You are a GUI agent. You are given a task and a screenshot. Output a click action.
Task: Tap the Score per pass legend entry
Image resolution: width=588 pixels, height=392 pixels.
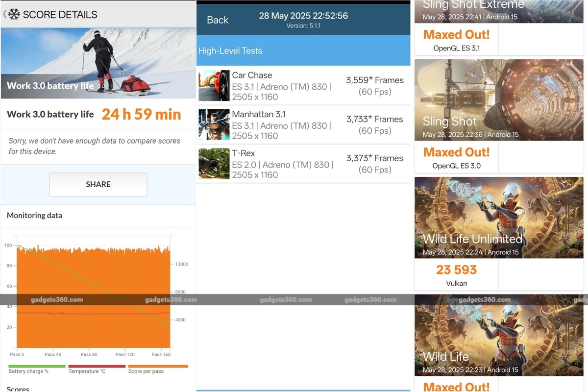click(158, 369)
